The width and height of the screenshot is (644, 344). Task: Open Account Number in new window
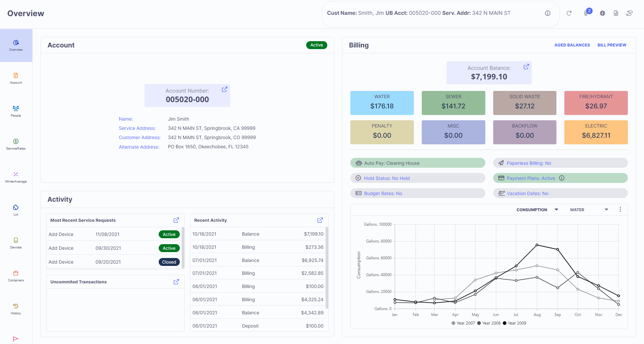225,90
